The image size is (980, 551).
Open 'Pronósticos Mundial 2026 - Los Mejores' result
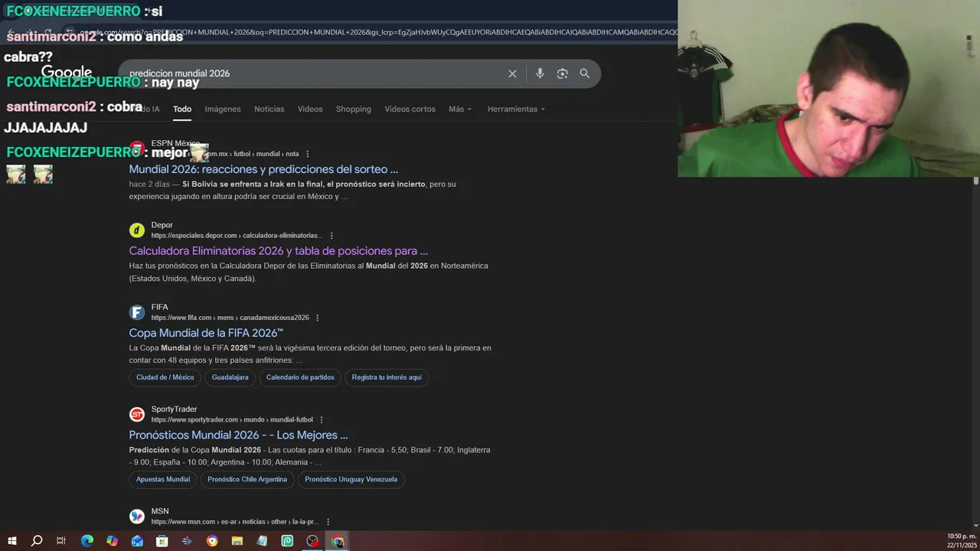tap(238, 435)
